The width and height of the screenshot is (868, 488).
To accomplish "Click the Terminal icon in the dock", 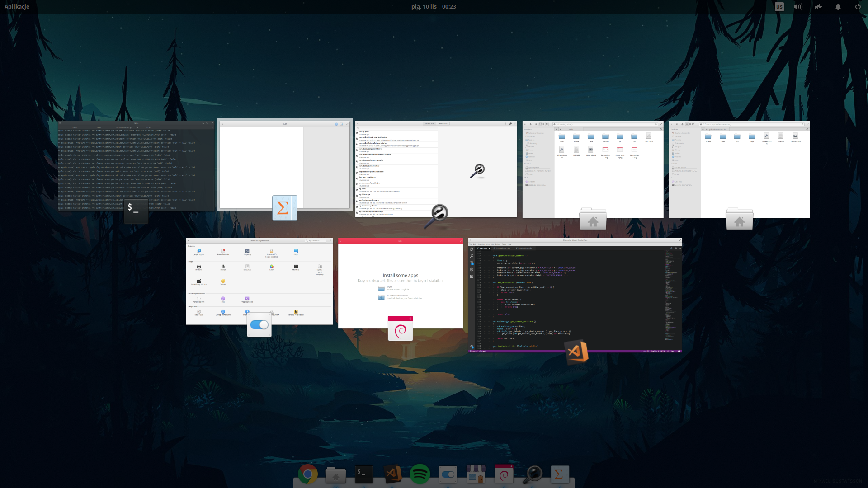I will pos(363,474).
